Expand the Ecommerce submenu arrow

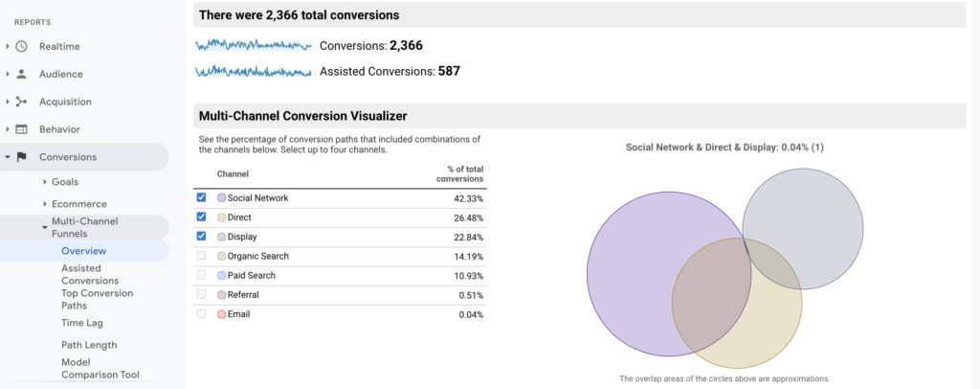tap(45, 204)
